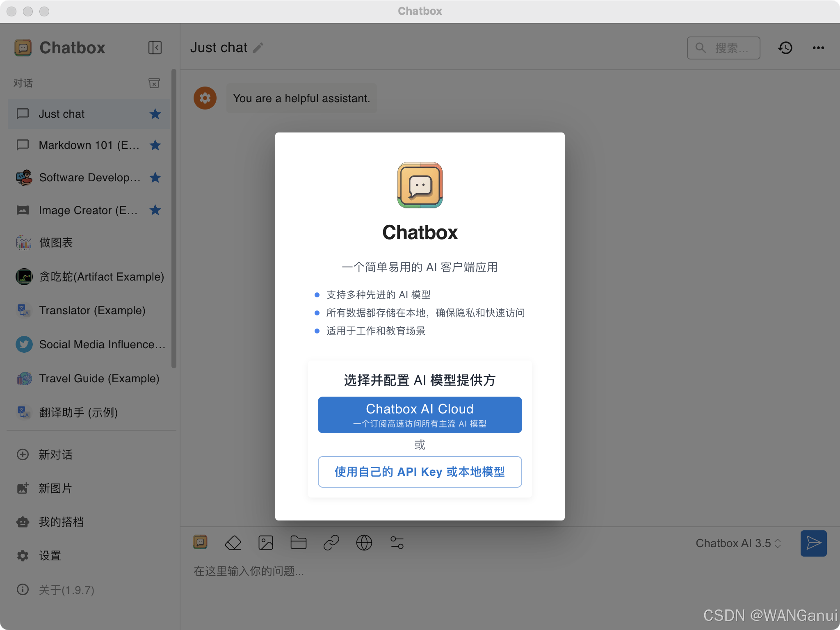Click the 搜索 search input field
This screenshot has height=630, width=840.
tap(730, 48)
